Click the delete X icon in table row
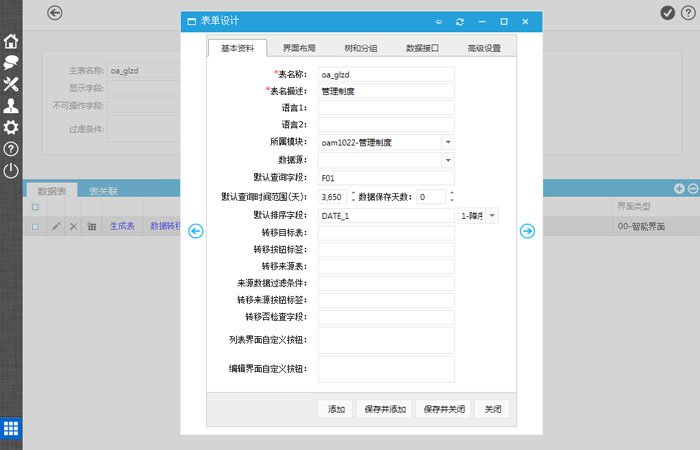This screenshot has height=450, width=700. coord(73,226)
